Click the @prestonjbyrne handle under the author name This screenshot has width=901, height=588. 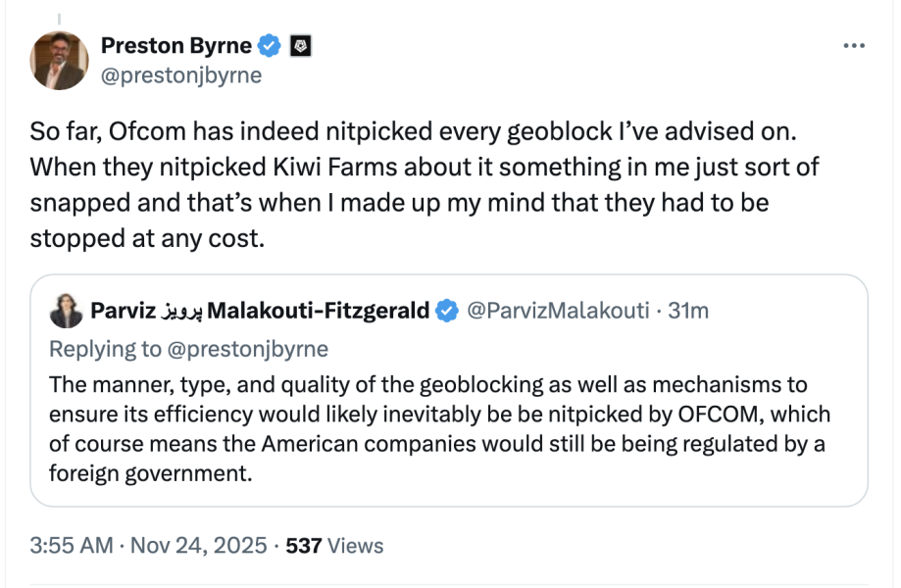point(181,75)
